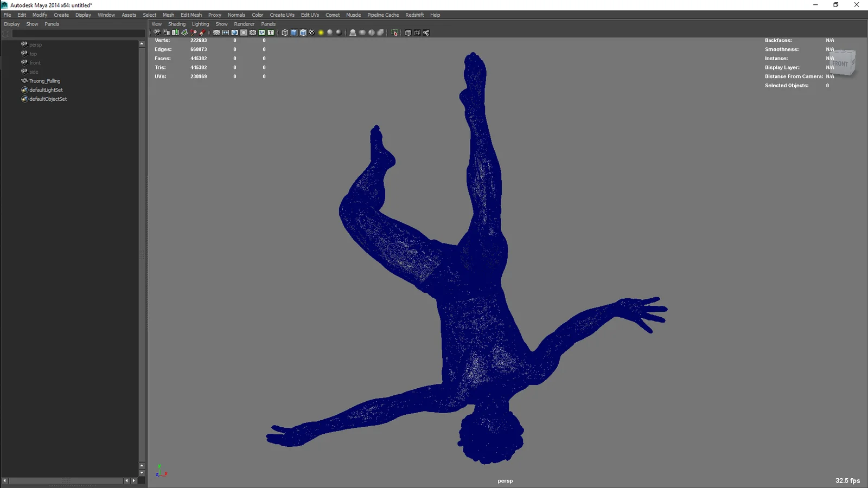The height and width of the screenshot is (488, 868).
Task: Enable smooth shaded display mode
Action: 293,33
